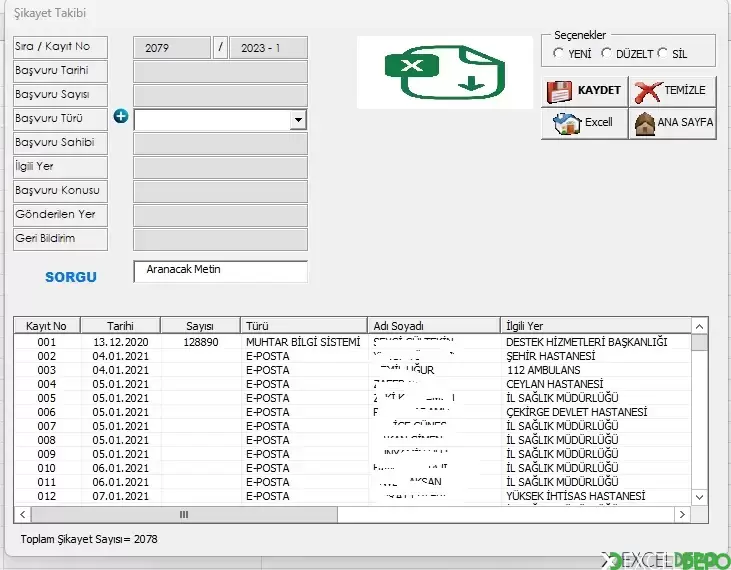Click the list's scroll up arrow
The height and width of the screenshot is (570, 731).
[699, 326]
